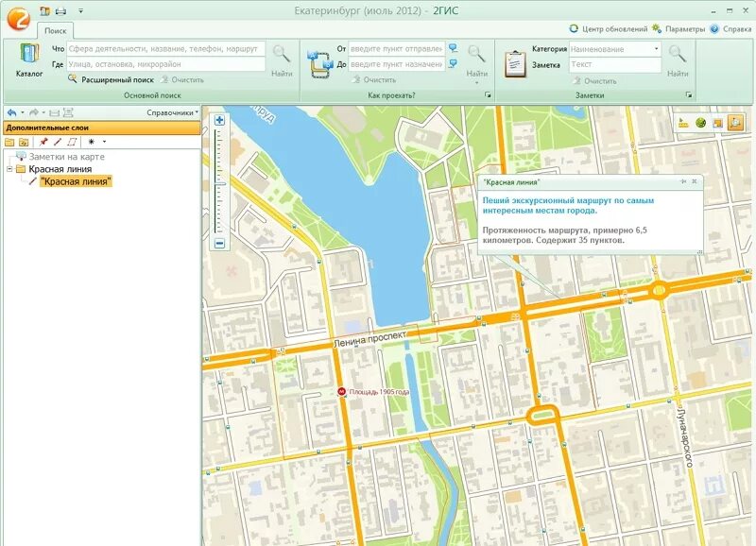Open the Каталог catalog button
This screenshot has width=756, height=546.
29,60
